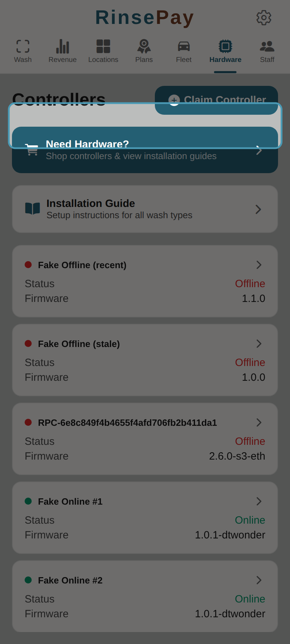Click the Installation Guide book icon
The height and width of the screenshot is (644, 290).
point(32,209)
